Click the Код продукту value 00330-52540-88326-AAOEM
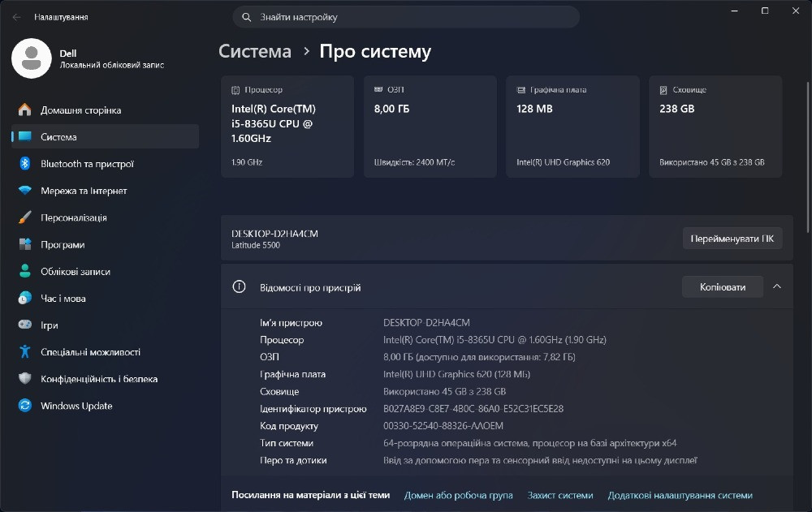812x512 pixels. tap(443, 425)
